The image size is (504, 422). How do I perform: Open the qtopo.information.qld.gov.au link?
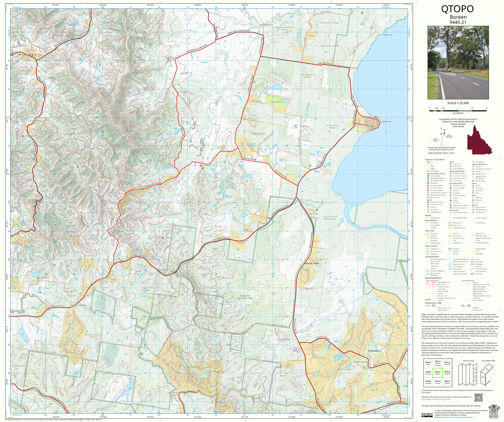436,399
